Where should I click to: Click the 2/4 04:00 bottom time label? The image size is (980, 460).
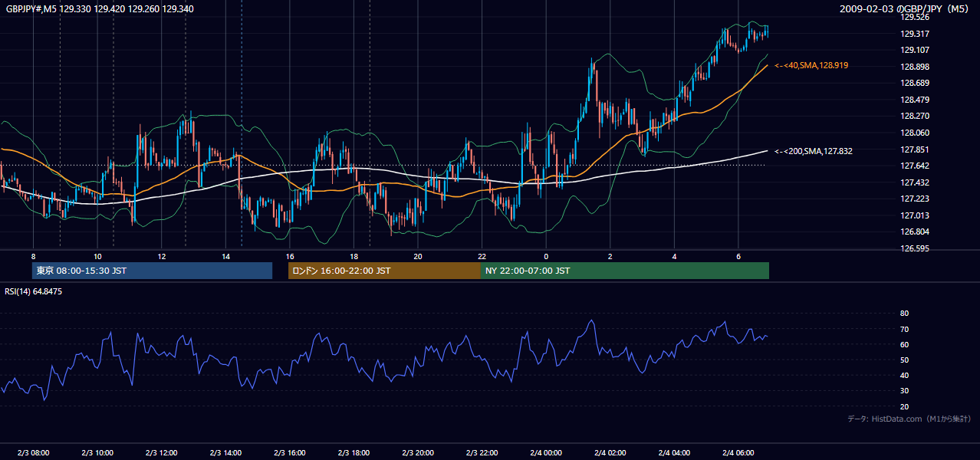pyautogui.click(x=674, y=453)
